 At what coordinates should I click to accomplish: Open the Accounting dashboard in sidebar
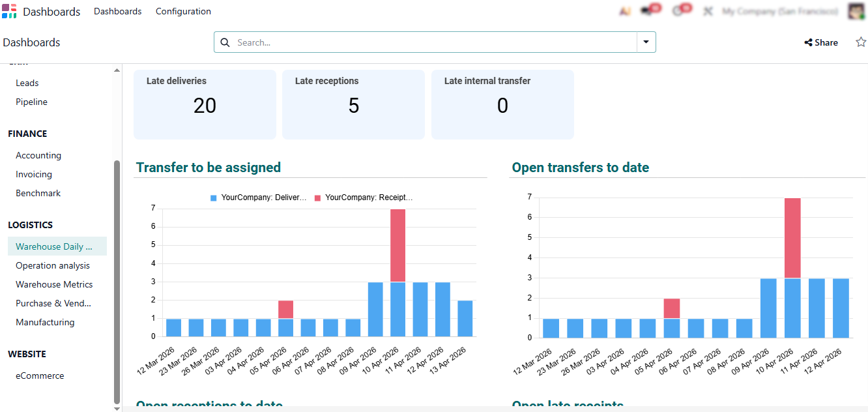(x=38, y=155)
